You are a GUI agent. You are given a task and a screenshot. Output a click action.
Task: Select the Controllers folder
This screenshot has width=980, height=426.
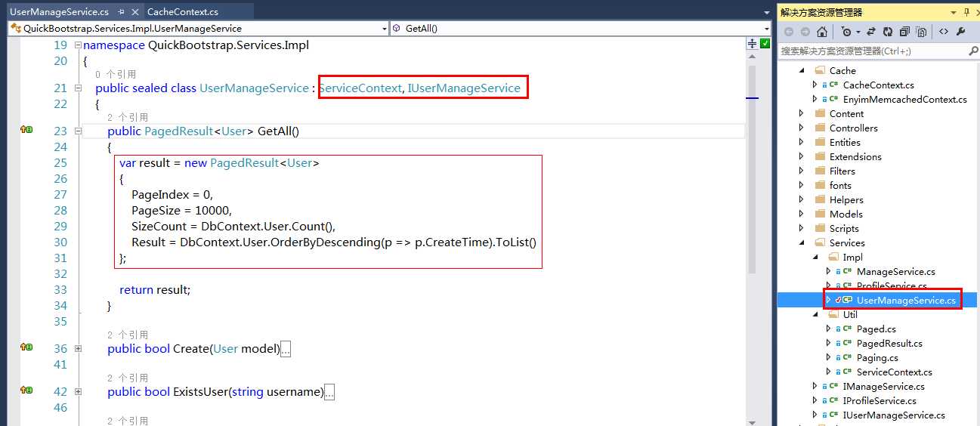click(853, 128)
